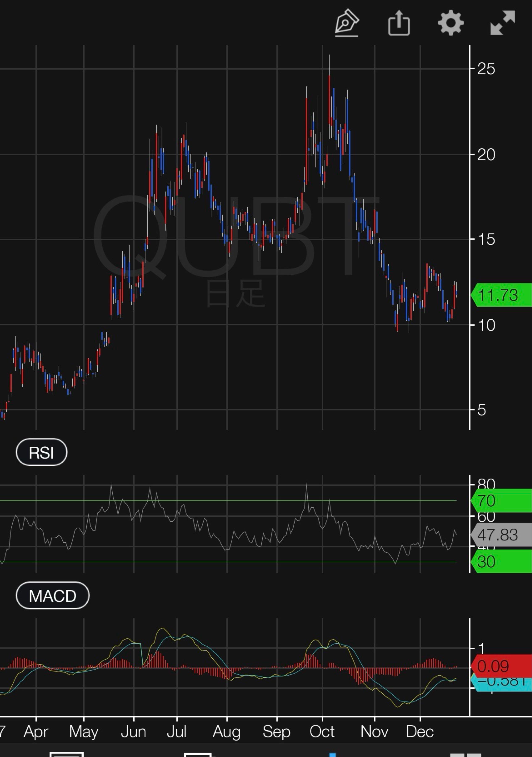Open the MACD indicator selector
The image size is (532, 757).
tap(52, 596)
